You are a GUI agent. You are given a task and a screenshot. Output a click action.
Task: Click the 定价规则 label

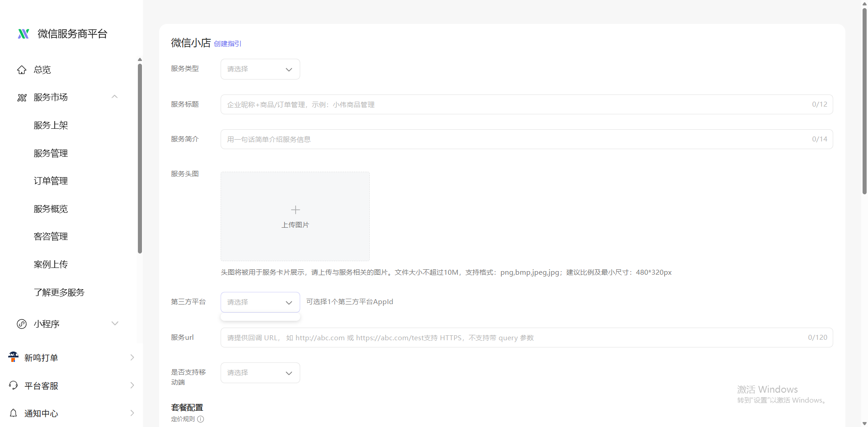183,419
